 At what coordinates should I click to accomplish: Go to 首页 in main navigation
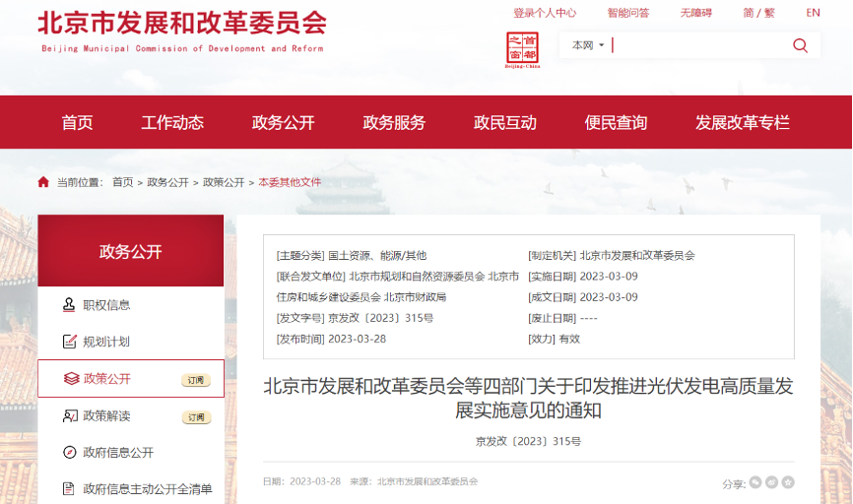click(x=77, y=122)
